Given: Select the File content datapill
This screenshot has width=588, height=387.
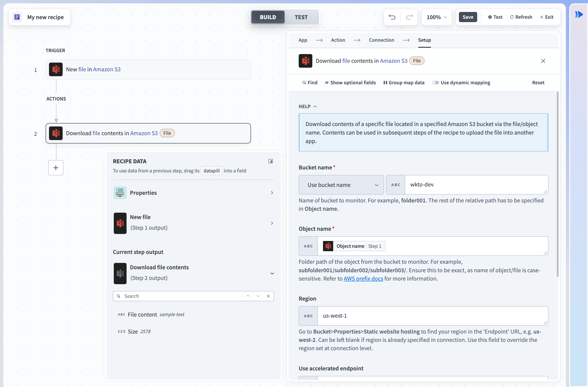Looking at the screenshot, I should click(x=151, y=314).
